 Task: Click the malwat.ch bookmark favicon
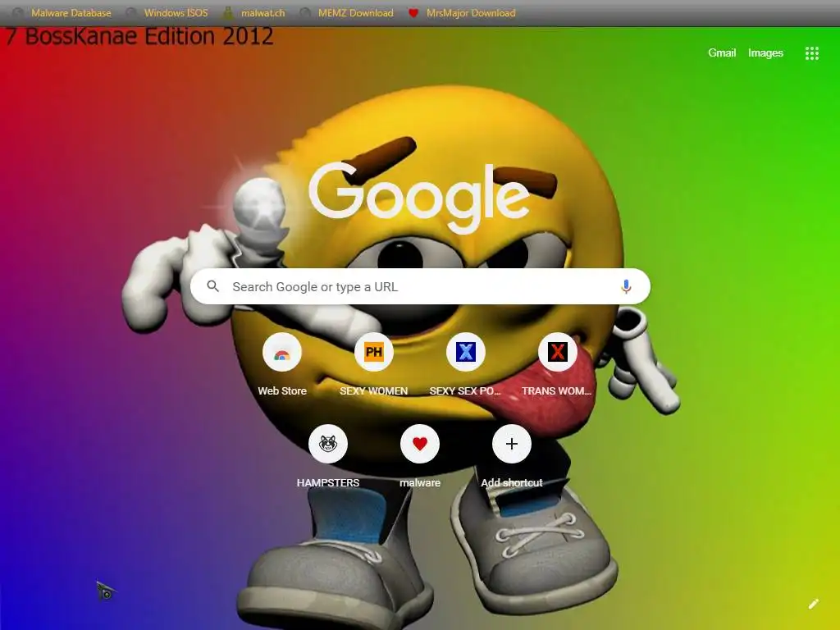[x=228, y=13]
